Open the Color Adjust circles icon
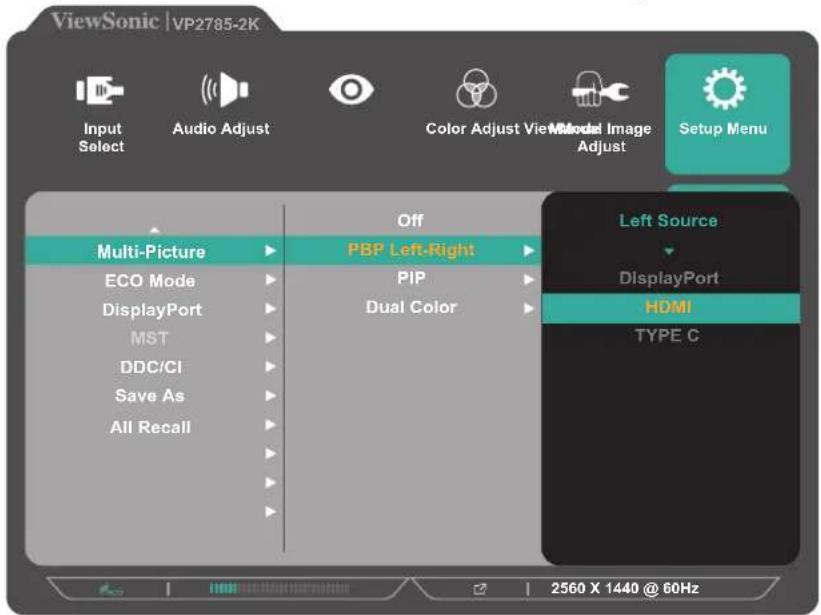Screen dimensions: 821x615 click(x=476, y=88)
